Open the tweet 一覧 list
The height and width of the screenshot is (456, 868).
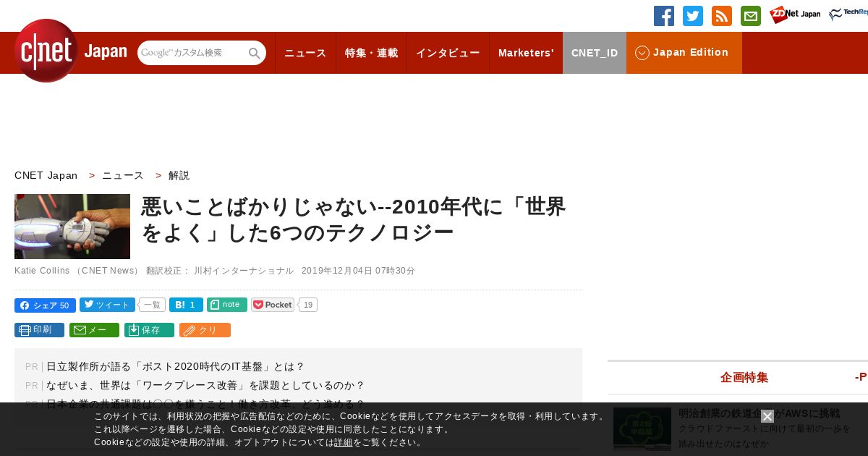pyautogui.click(x=152, y=305)
